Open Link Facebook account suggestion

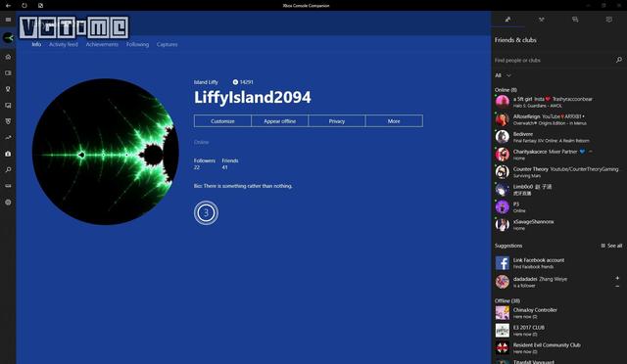pos(558,263)
